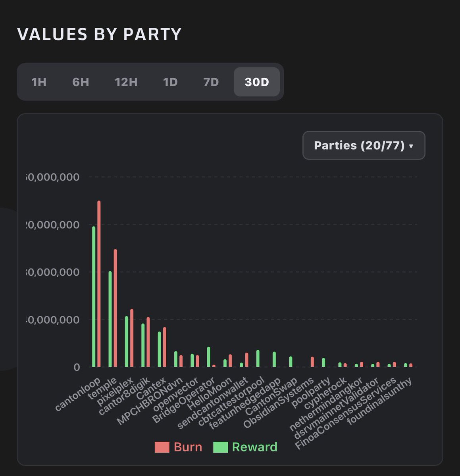Click the temple axis label
This screenshot has width=460, height=476.
pos(102,389)
